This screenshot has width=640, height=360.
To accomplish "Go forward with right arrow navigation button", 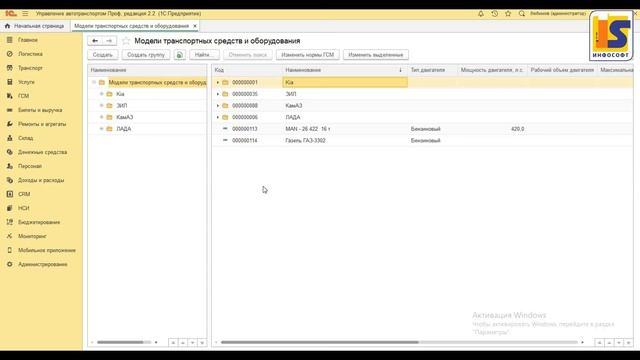I will click(x=109, y=41).
